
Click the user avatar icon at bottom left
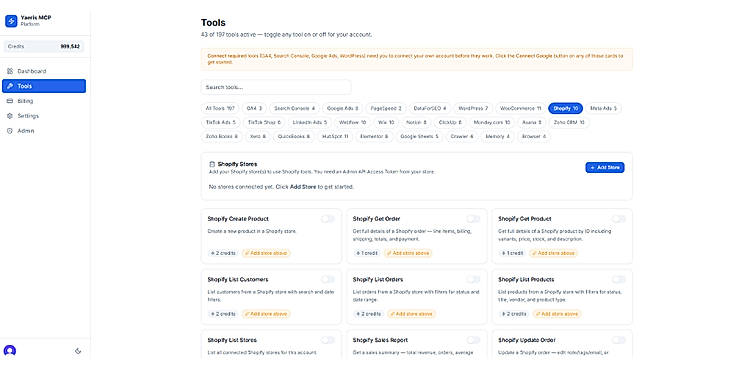coord(10,351)
